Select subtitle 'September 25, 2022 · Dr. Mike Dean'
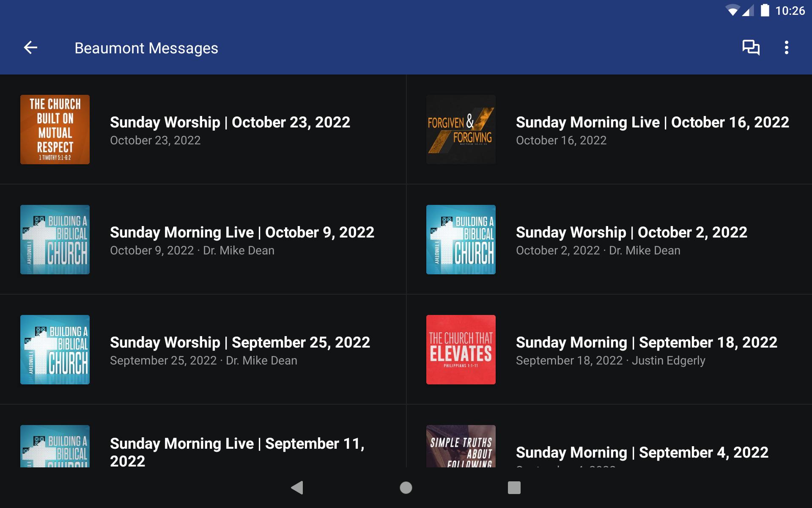This screenshot has height=508, width=812. tap(203, 361)
